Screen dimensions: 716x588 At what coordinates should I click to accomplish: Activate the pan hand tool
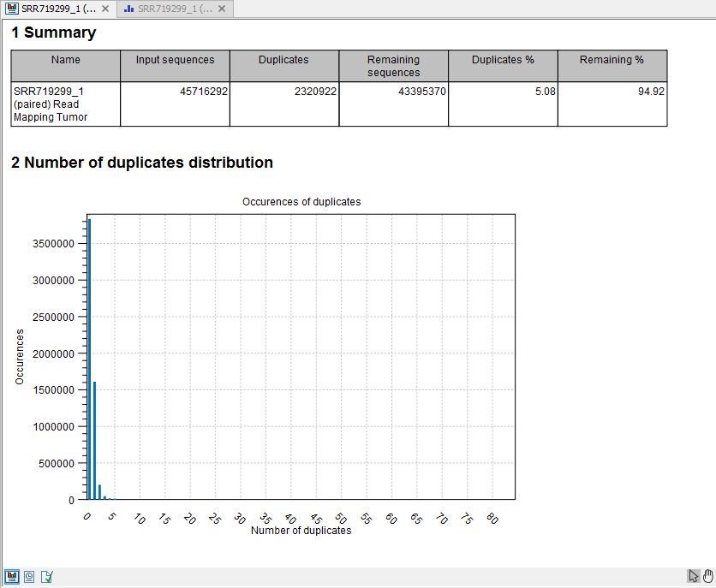[x=709, y=576]
